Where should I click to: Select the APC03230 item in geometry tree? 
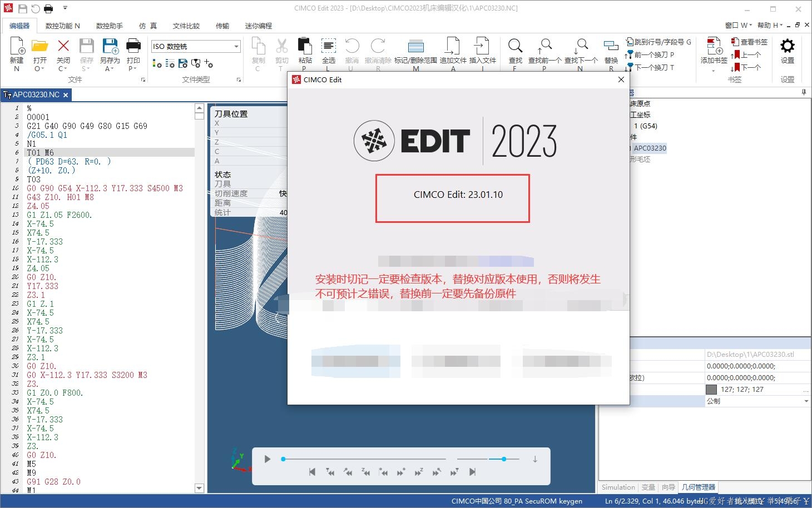coord(650,148)
